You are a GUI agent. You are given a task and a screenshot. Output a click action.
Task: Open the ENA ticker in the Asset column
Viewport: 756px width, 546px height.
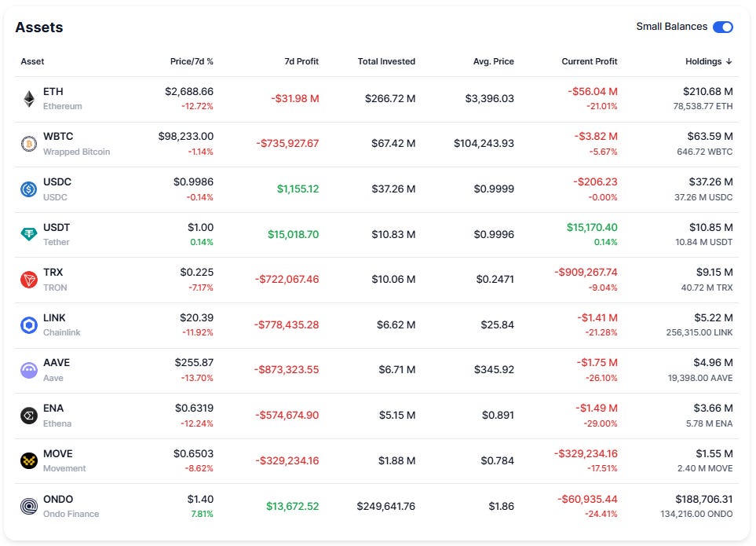tap(53, 408)
